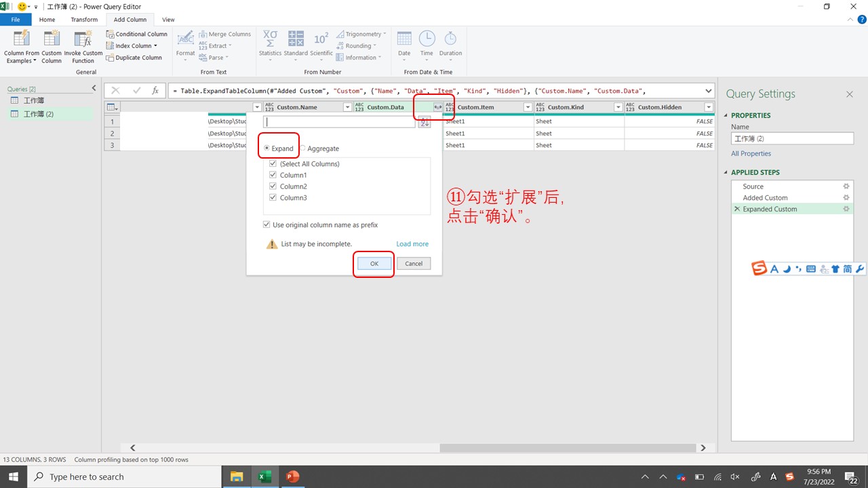Switch to the View tab
The height and width of the screenshot is (488, 868).
168,20
